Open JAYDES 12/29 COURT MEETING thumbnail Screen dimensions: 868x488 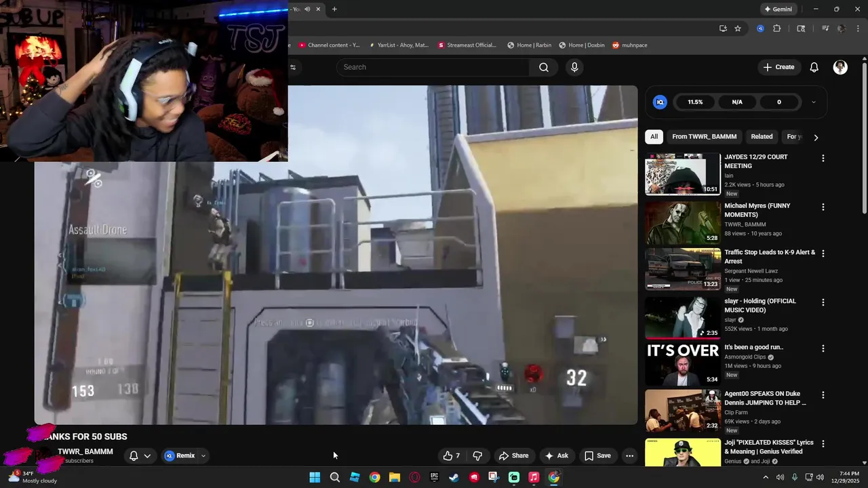tap(683, 174)
